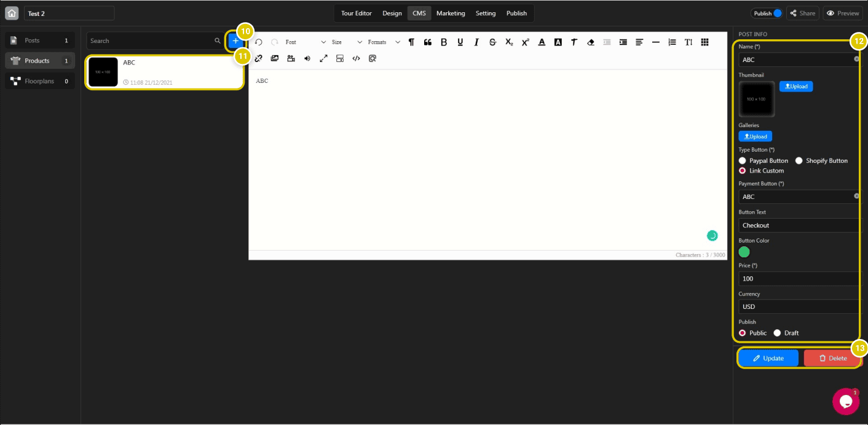This screenshot has width=868, height=425.
Task: Insert a blockquote into the product description
Action: click(427, 42)
